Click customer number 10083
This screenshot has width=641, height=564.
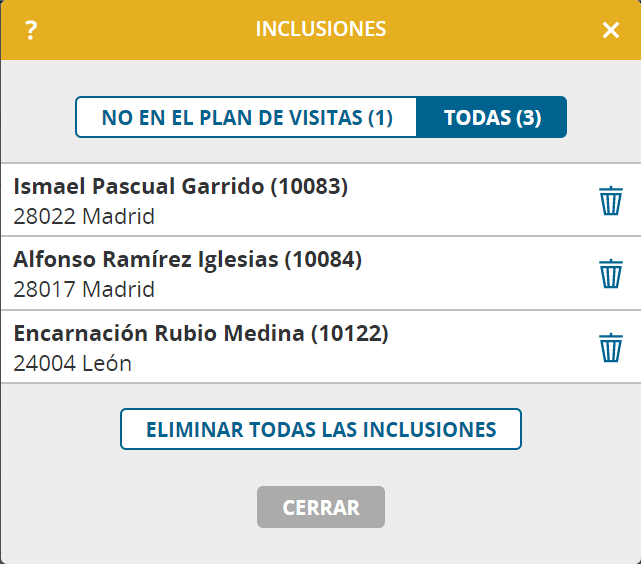[x=309, y=186]
